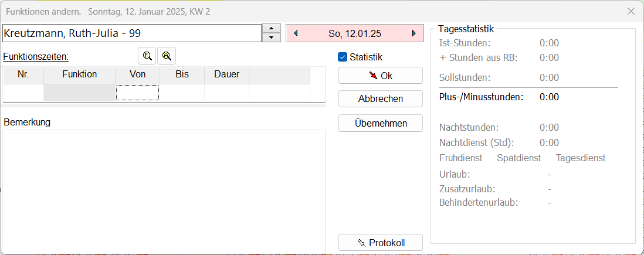Select next employee with down spinner arrow
Image resolution: width=644 pixels, height=255 pixels.
tap(271, 38)
